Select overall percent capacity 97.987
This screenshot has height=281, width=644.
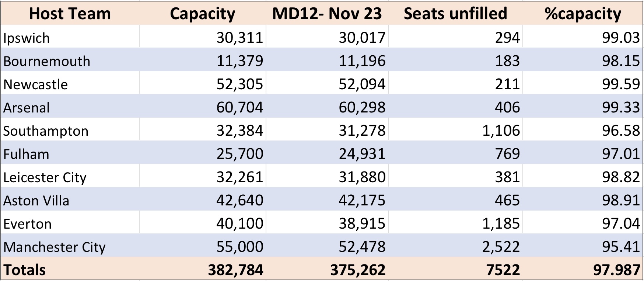coord(583,268)
